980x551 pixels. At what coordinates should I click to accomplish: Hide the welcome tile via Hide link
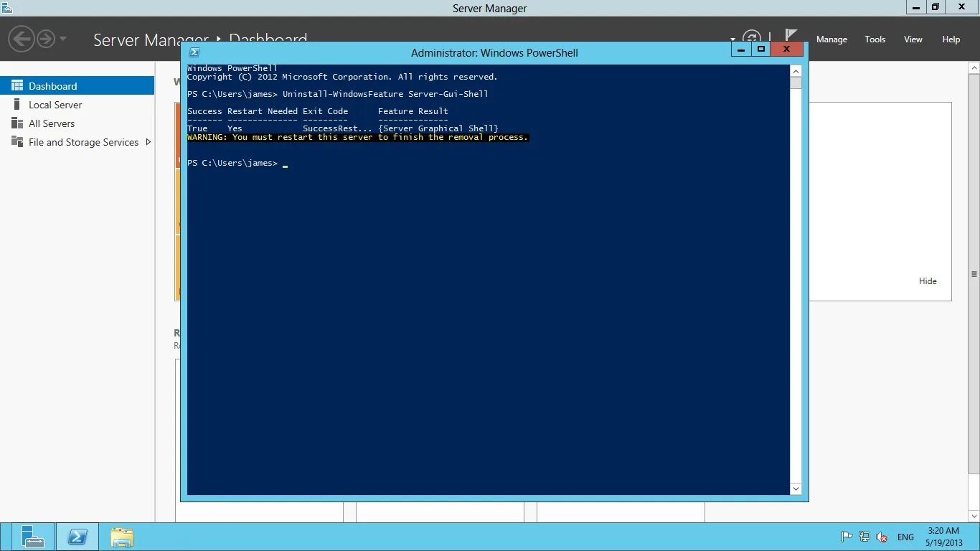click(928, 281)
